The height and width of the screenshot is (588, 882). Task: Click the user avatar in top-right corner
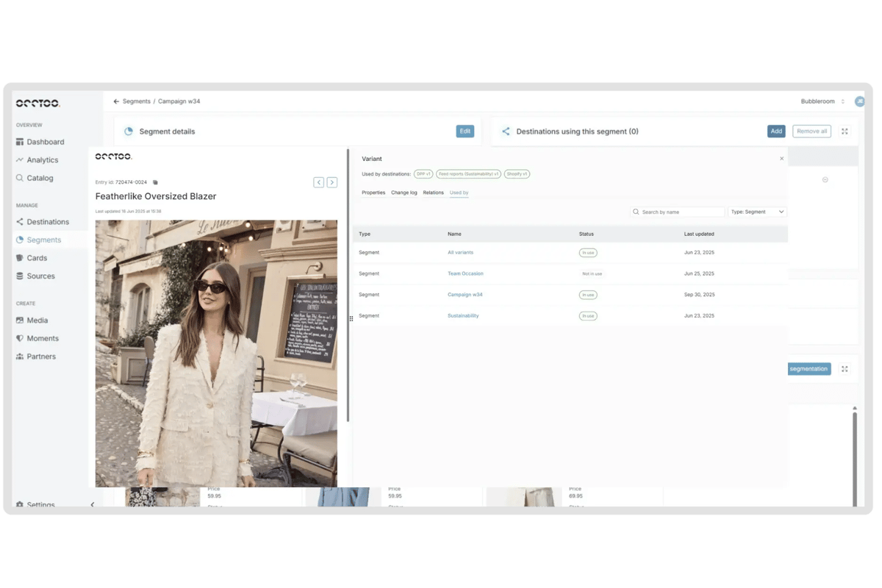(859, 101)
